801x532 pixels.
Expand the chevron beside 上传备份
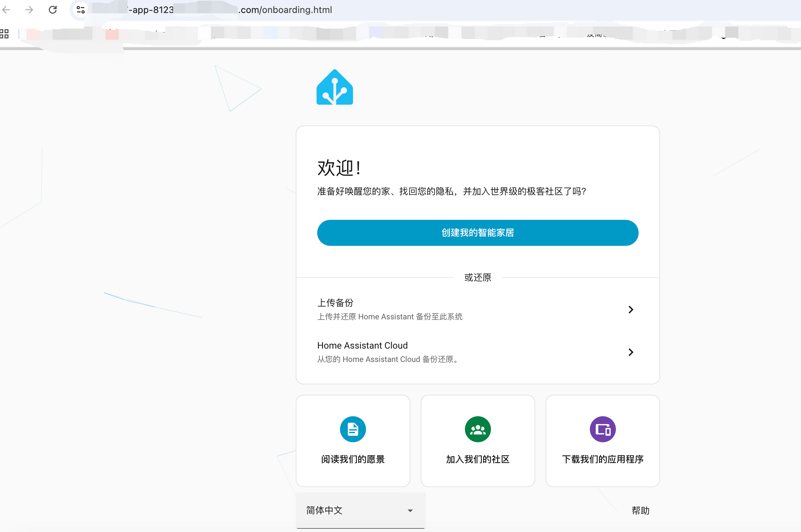tap(631, 310)
